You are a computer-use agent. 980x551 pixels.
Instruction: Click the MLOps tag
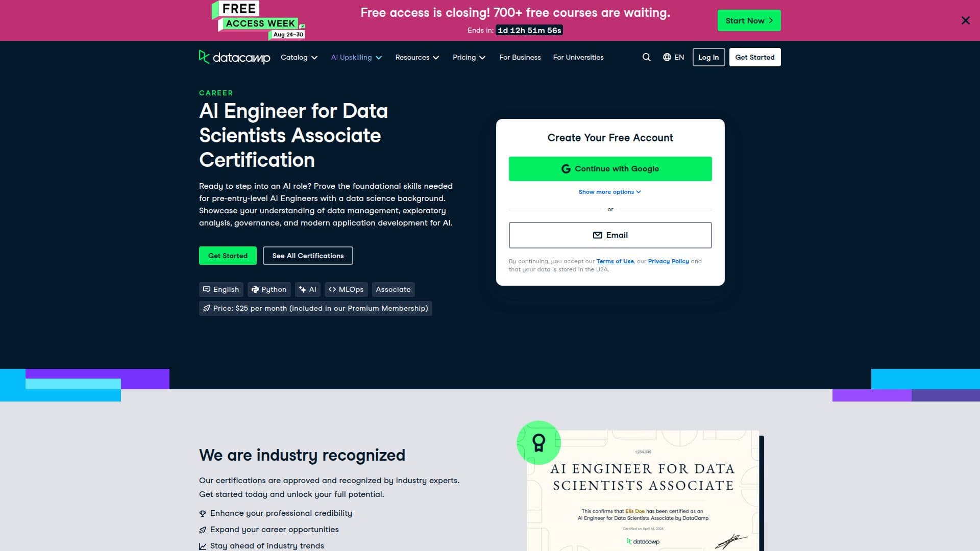coord(346,289)
